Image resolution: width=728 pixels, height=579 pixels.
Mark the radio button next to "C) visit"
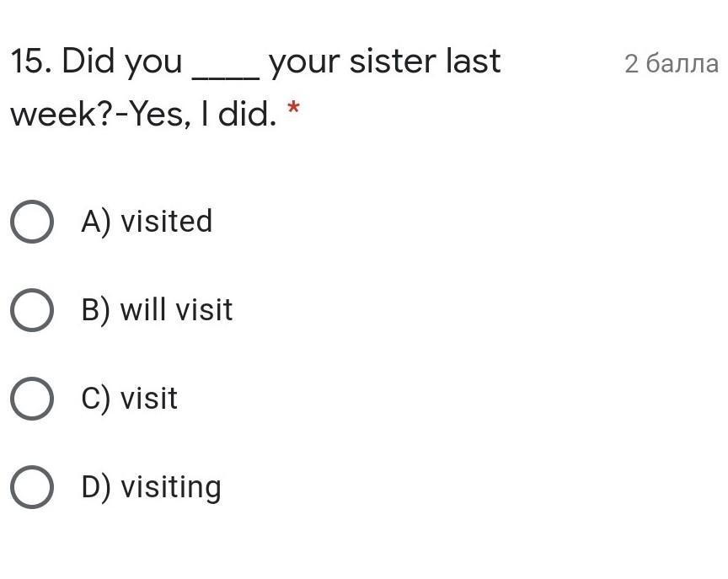[x=32, y=399]
